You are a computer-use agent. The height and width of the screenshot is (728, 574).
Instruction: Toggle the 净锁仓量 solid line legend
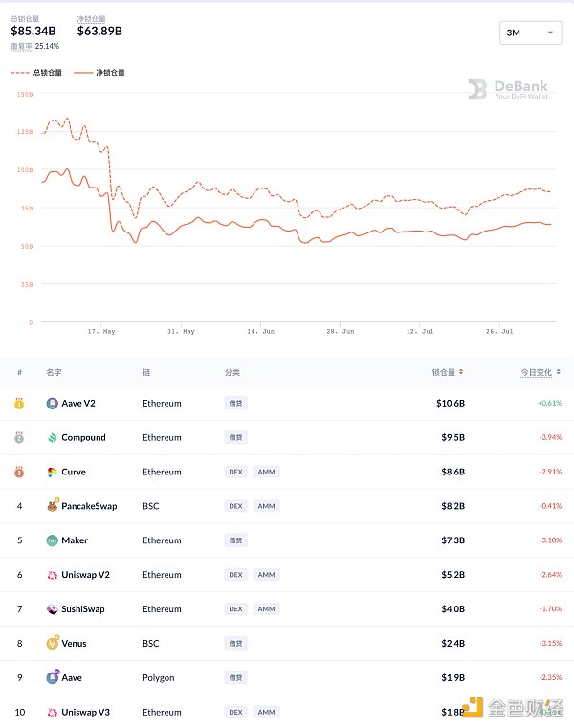(x=99, y=73)
